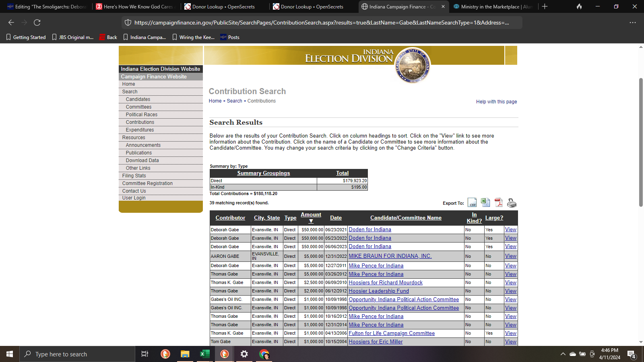This screenshot has width=644, height=362.
Task: Open Task View on the taskbar
Action: (145, 354)
